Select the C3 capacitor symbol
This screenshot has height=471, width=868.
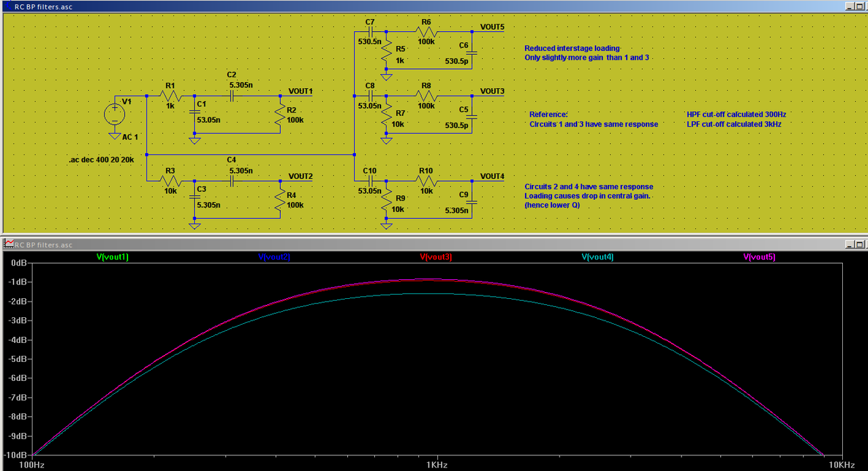(195, 197)
